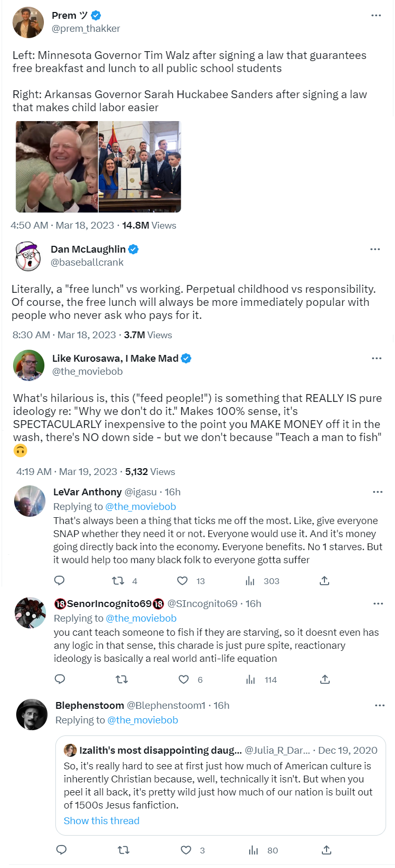Retweet LeVar Anthony's reply
This screenshot has height=868, width=395.
tap(119, 580)
